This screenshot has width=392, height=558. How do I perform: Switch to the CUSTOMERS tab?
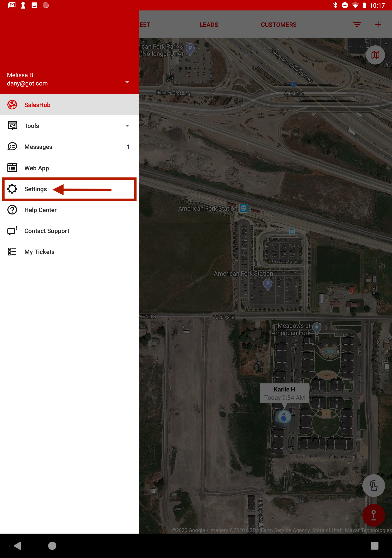[279, 25]
